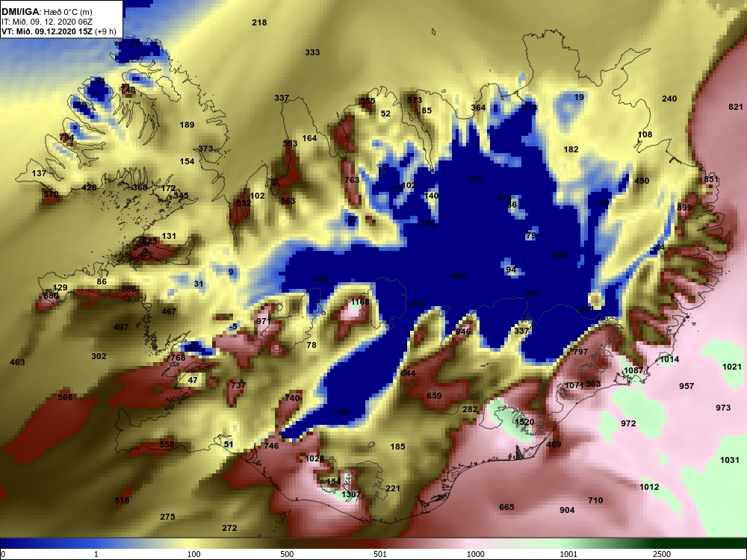Click the 'DMI/IGA: Hæð 0°C (m)' title text

[46, 12]
